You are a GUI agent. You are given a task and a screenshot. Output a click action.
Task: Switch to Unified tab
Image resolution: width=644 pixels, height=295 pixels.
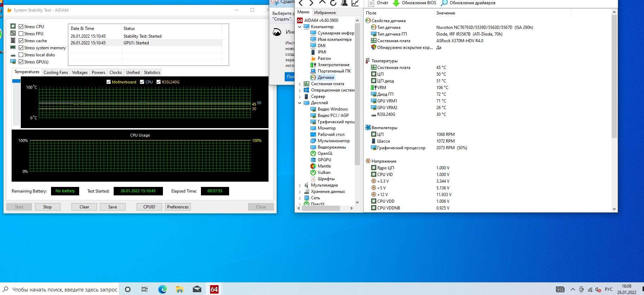133,73
